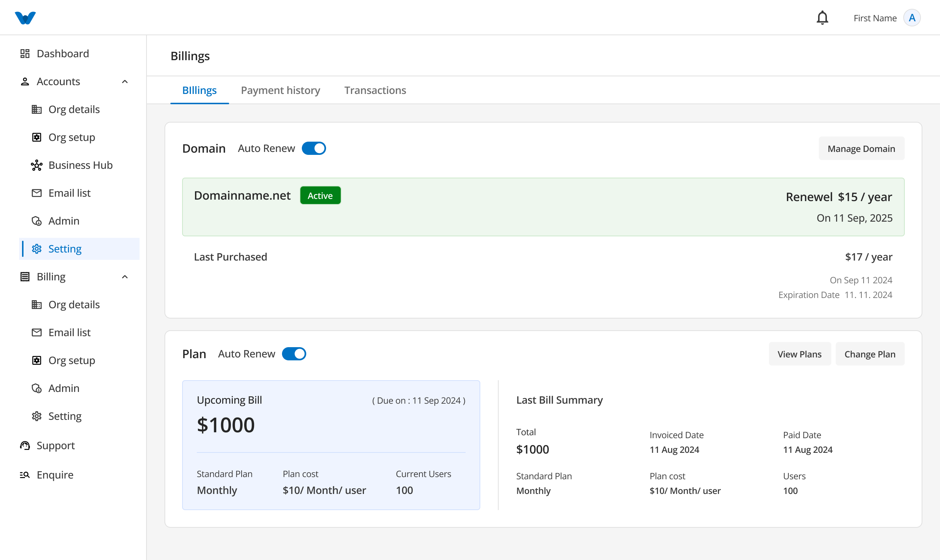This screenshot has height=560, width=940.
Task: Open the notifications bell
Action: [x=822, y=18]
